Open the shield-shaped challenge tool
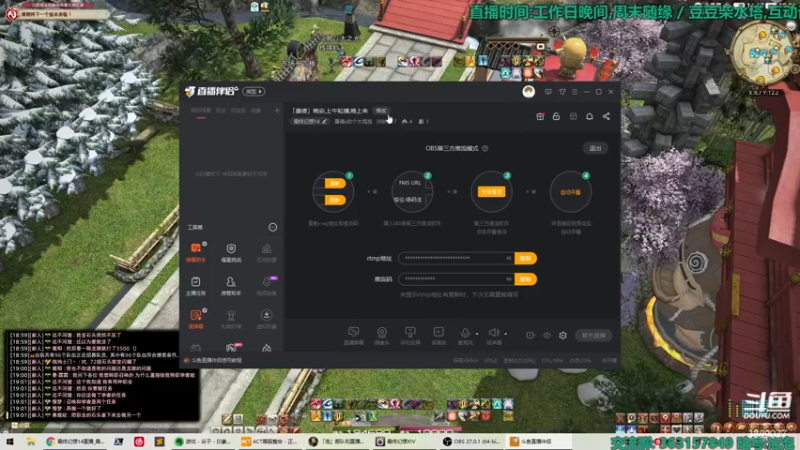 231,252
